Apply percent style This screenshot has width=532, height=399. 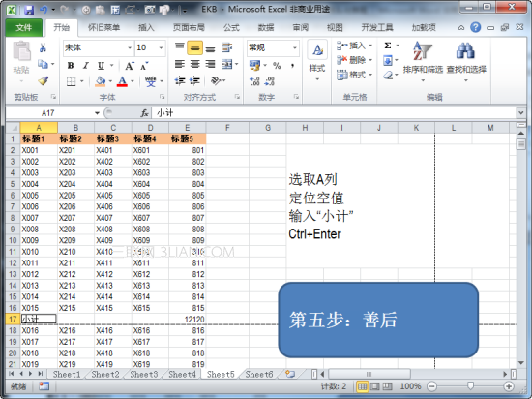(x=277, y=66)
